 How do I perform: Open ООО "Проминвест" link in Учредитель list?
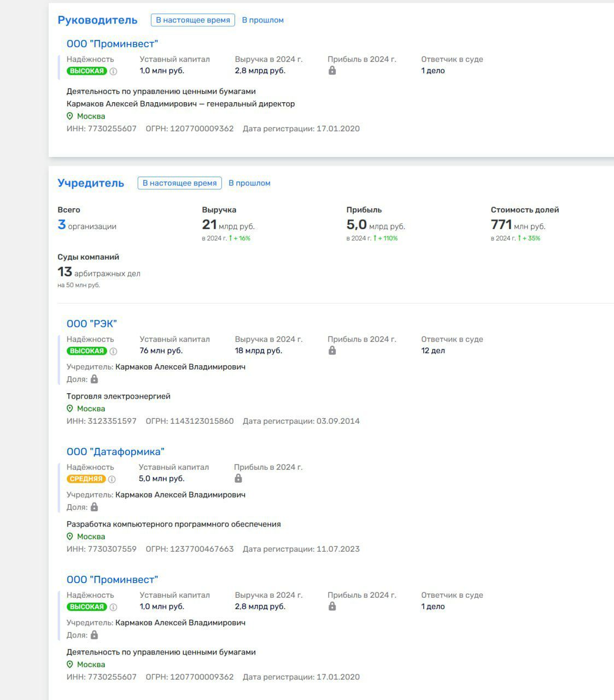(112, 580)
